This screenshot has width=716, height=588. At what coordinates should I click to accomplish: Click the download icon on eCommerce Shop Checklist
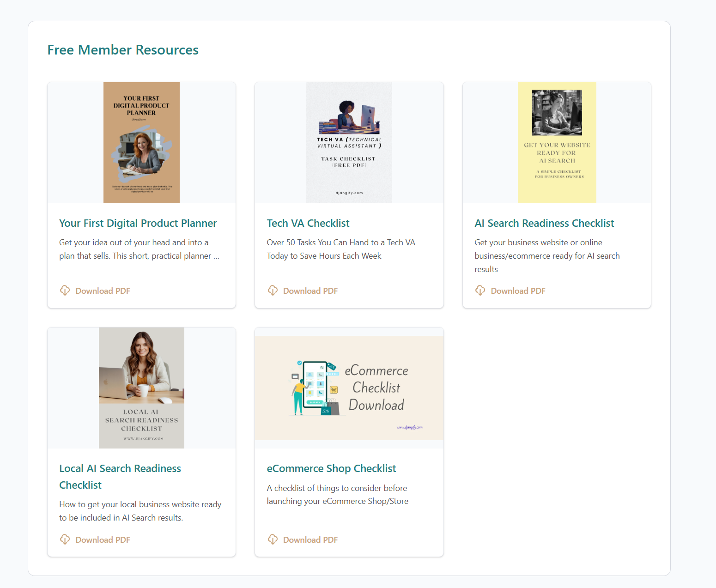[273, 539]
